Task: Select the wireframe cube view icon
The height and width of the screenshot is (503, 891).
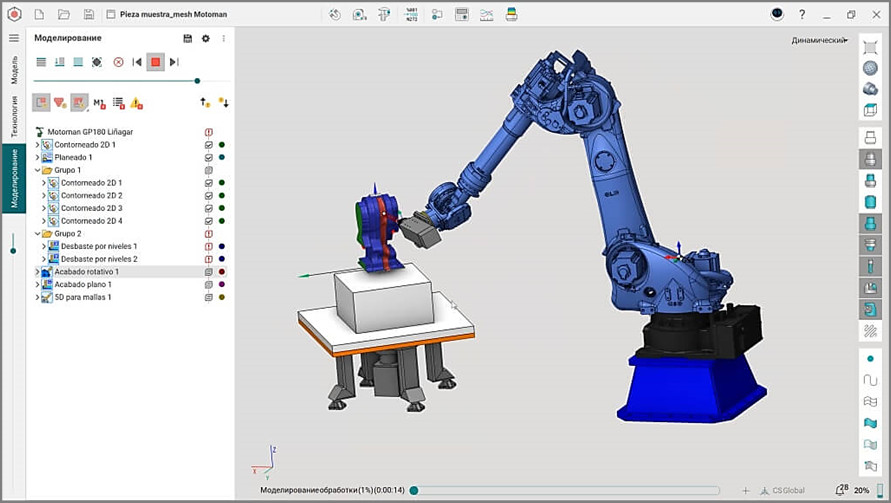Action: (870, 110)
